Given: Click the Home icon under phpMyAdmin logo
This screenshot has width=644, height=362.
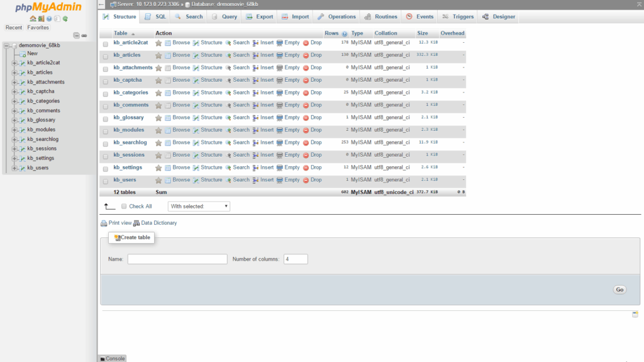Looking at the screenshot, I should 32,19.
